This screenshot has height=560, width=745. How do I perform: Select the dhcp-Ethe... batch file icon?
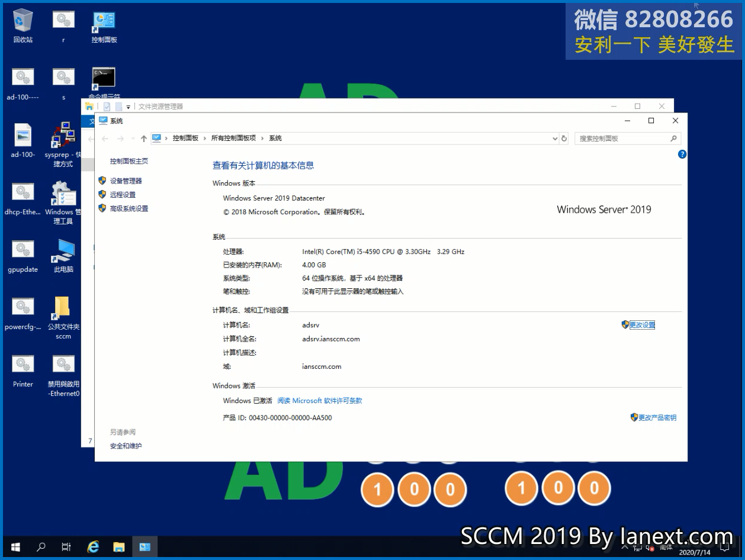click(23, 199)
